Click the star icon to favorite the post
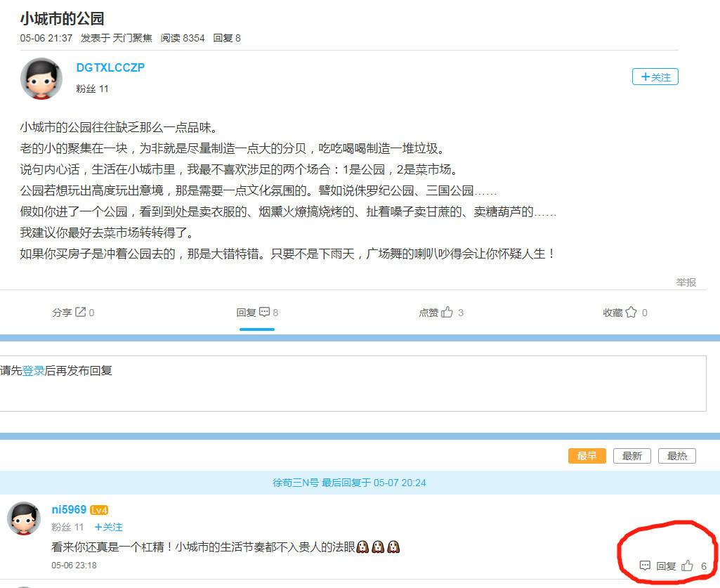 click(x=631, y=313)
